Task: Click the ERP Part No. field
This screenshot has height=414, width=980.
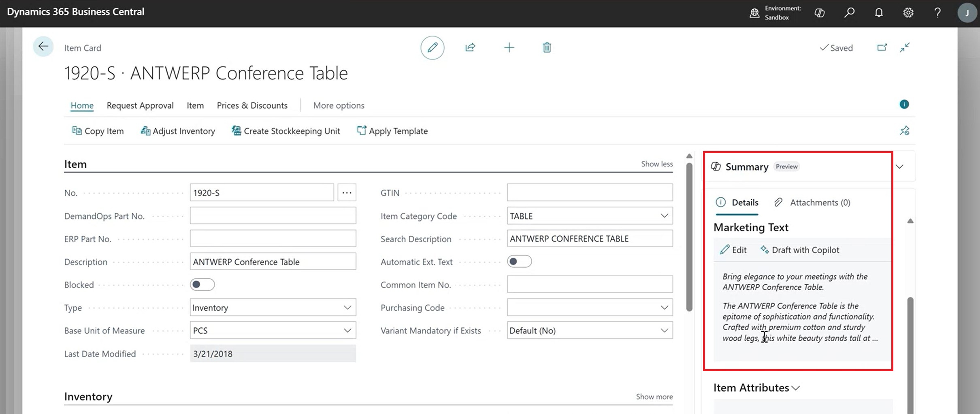Action: pyautogui.click(x=273, y=239)
